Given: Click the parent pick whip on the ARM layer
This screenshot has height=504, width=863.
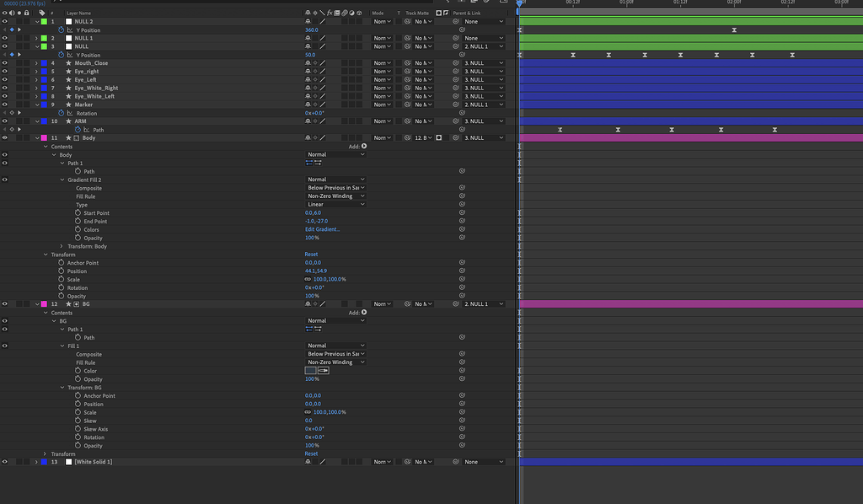Looking at the screenshot, I should [x=457, y=121].
